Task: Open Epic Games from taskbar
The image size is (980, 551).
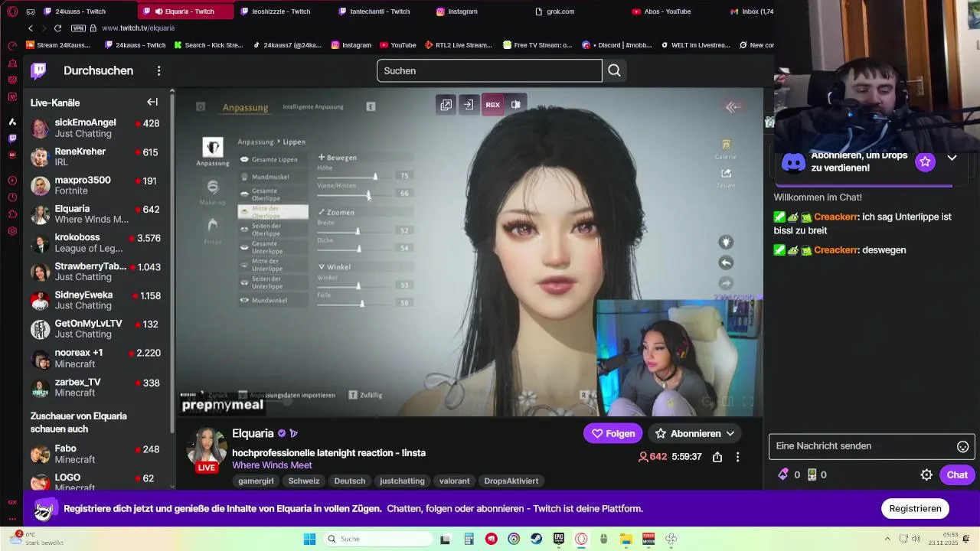Action: click(559, 539)
